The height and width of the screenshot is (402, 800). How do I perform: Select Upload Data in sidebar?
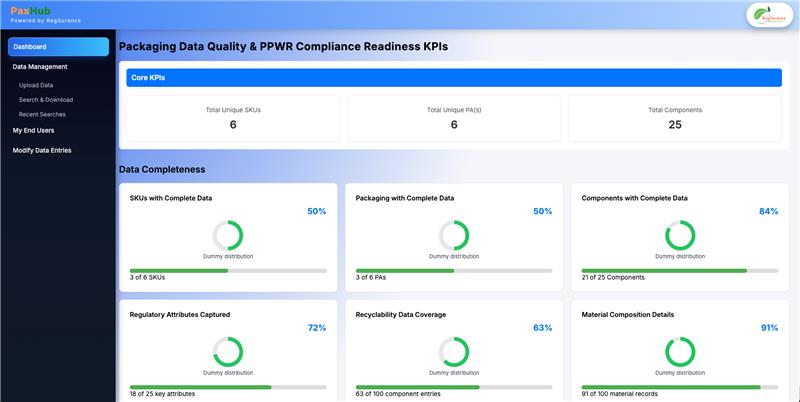[36, 85]
